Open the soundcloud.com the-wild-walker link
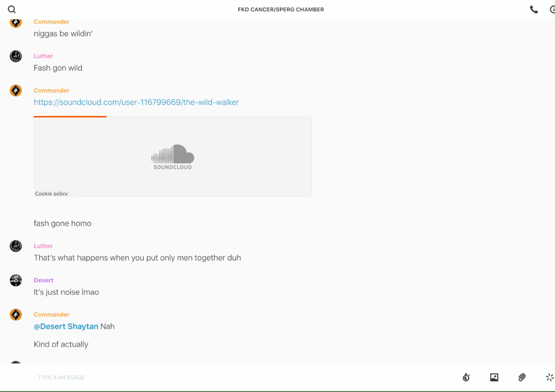Viewport: 555px width, 392px height. pos(136,102)
